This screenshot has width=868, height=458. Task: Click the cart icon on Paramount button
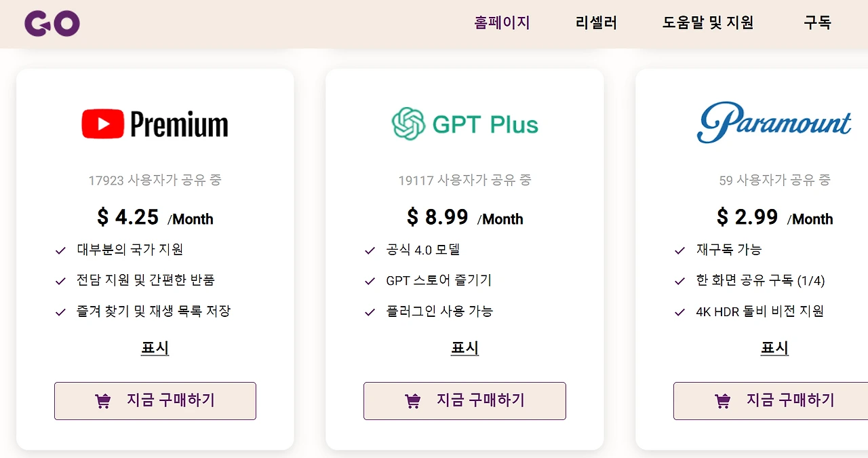point(722,401)
